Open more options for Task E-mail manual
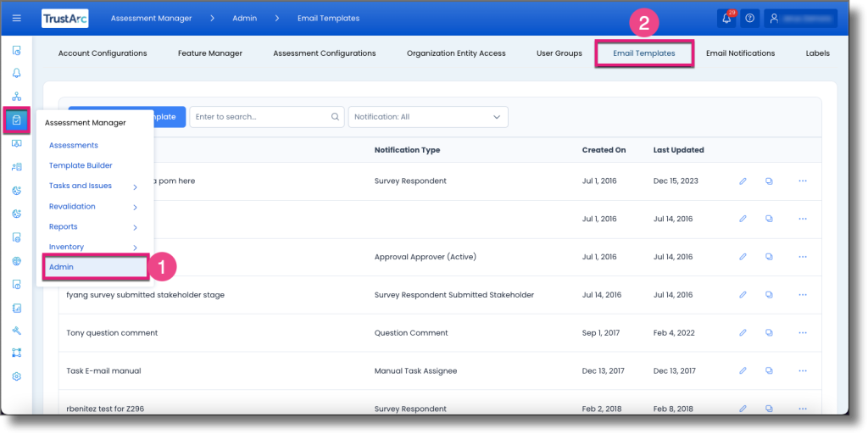Viewport: 868px width, 434px height. 803,371
